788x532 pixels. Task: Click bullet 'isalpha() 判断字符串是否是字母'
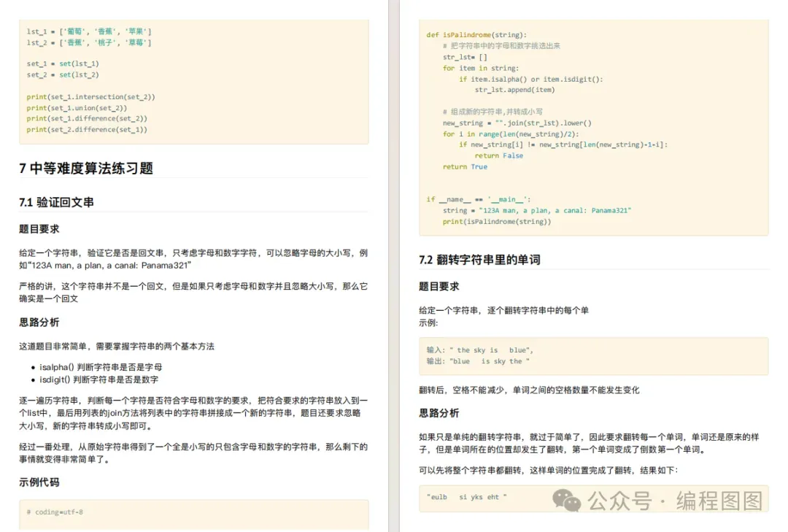coord(101,367)
